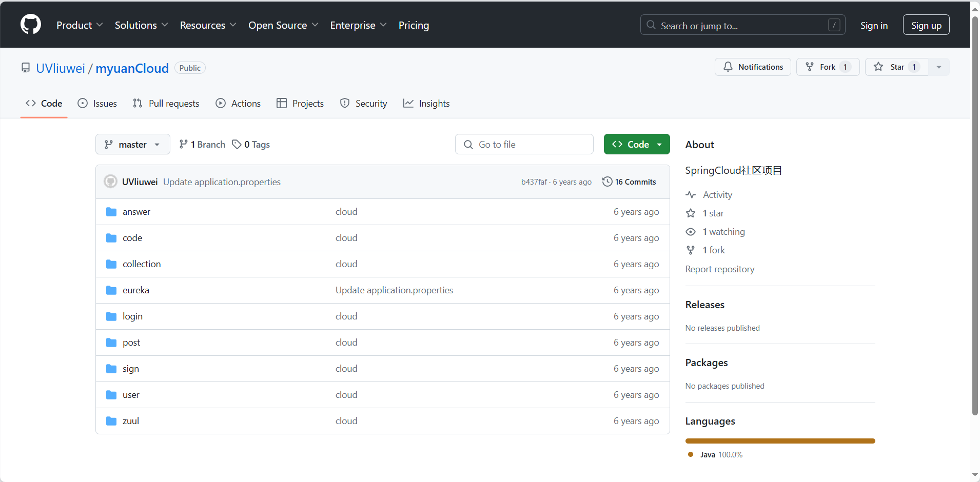
Task: Open the Releases section heading
Action: click(x=705, y=305)
